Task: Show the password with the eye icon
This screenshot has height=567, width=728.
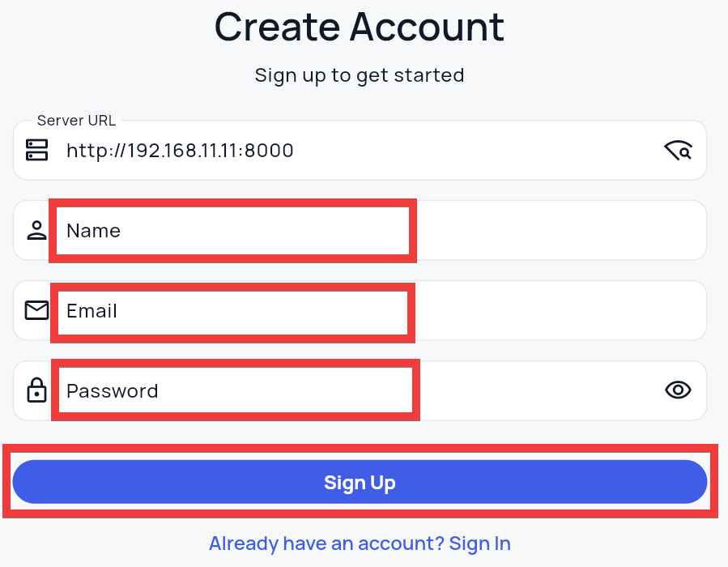Action: click(678, 390)
